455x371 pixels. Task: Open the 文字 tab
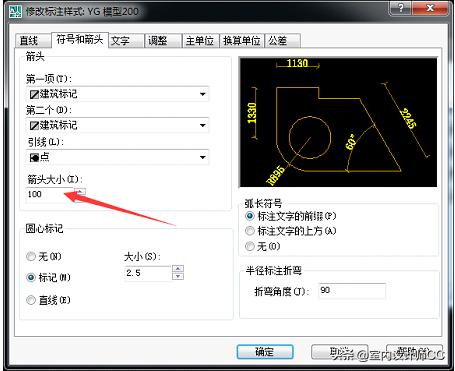click(x=126, y=41)
